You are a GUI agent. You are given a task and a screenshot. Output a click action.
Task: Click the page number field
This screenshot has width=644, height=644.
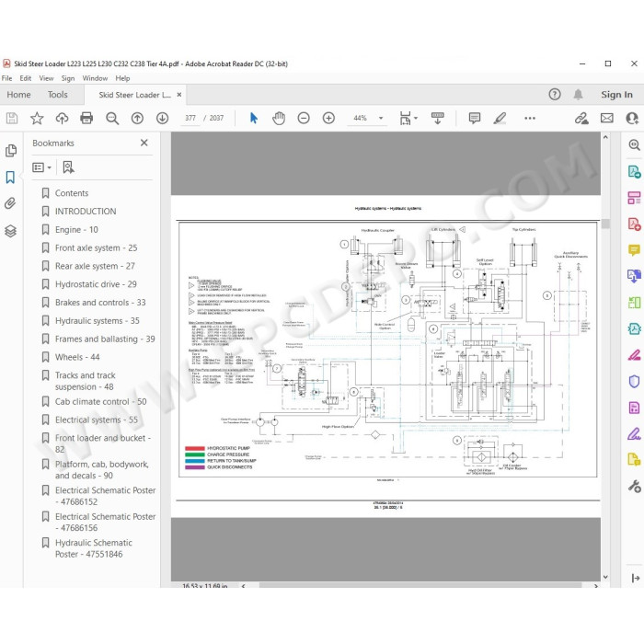(x=190, y=119)
